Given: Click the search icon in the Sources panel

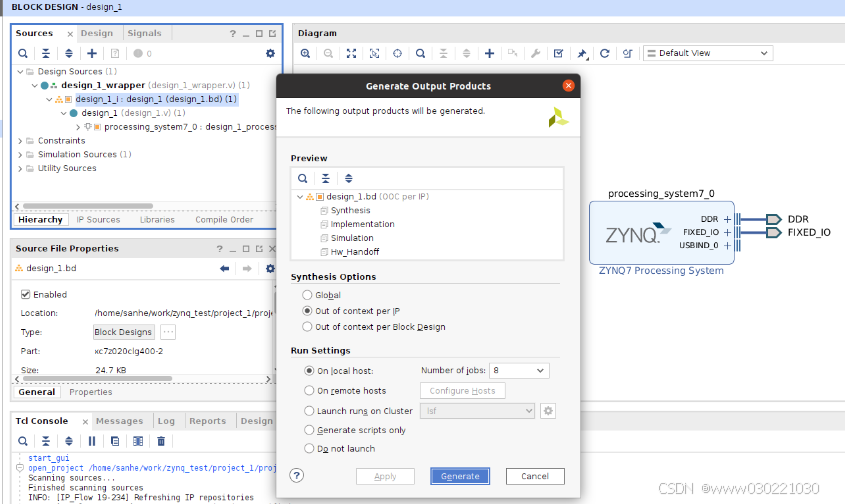Looking at the screenshot, I should click(x=23, y=53).
